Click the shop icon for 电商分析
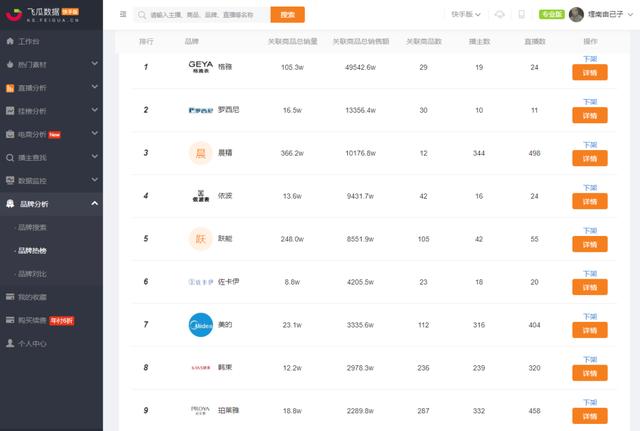 tap(10, 134)
